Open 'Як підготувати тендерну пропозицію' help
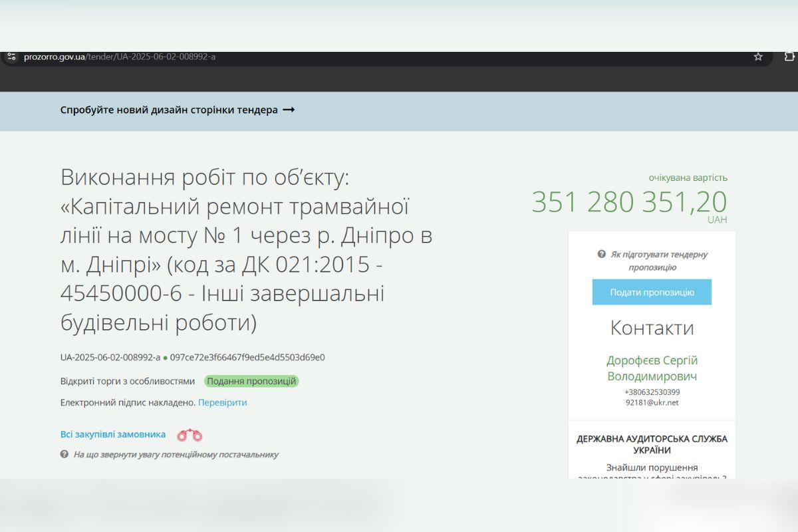 (658, 261)
